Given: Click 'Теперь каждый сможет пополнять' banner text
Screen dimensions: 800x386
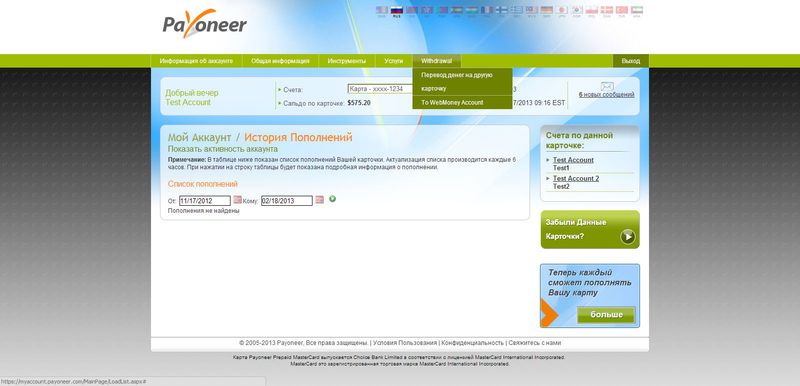Looking at the screenshot, I should coord(590,282).
